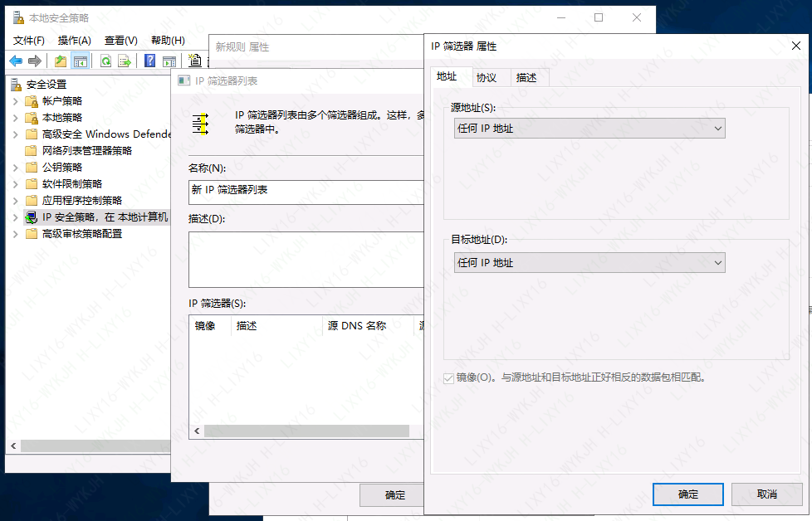Click the yellow filter list arrows icon
This screenshot has height=521, width=812.
200,124
